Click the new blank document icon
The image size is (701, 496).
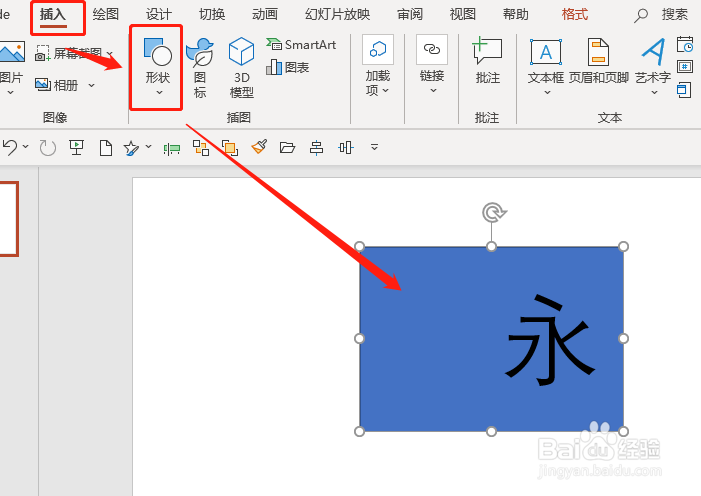(x=106, y=148)
